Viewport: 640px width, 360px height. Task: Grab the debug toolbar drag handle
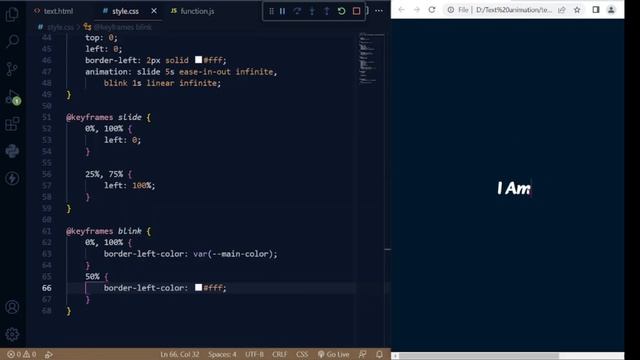point(271,11)
